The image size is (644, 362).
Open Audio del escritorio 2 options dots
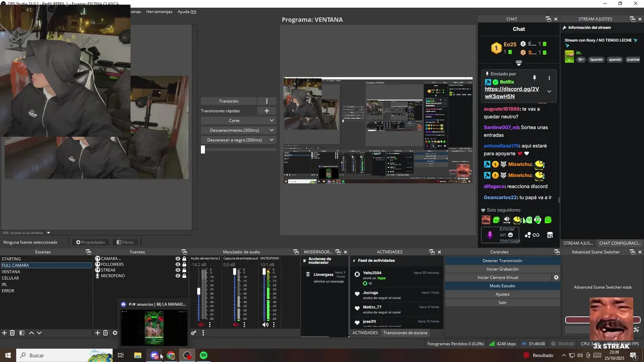pos(210,325)
